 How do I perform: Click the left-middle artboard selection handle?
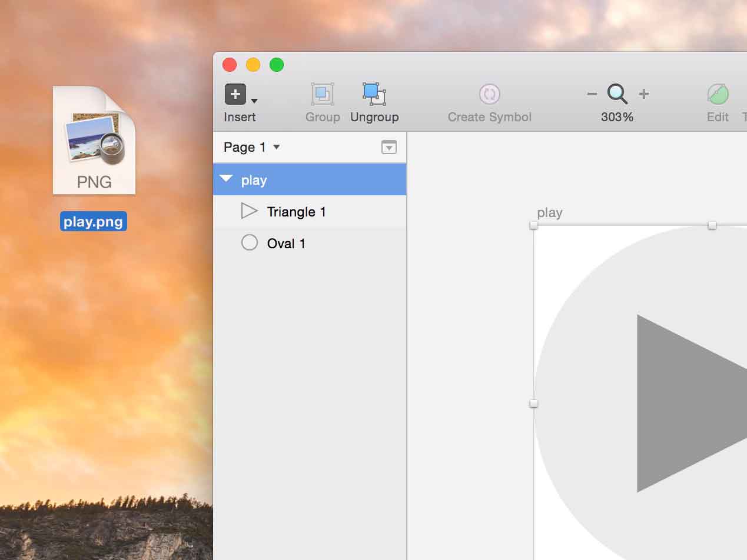[x=534, y=404]
